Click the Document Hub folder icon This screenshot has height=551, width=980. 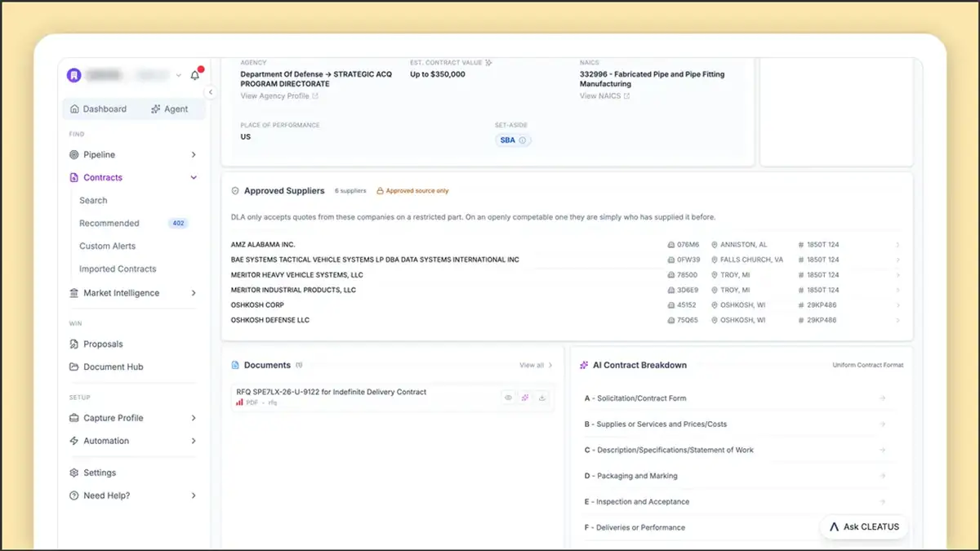coord(74,367)
